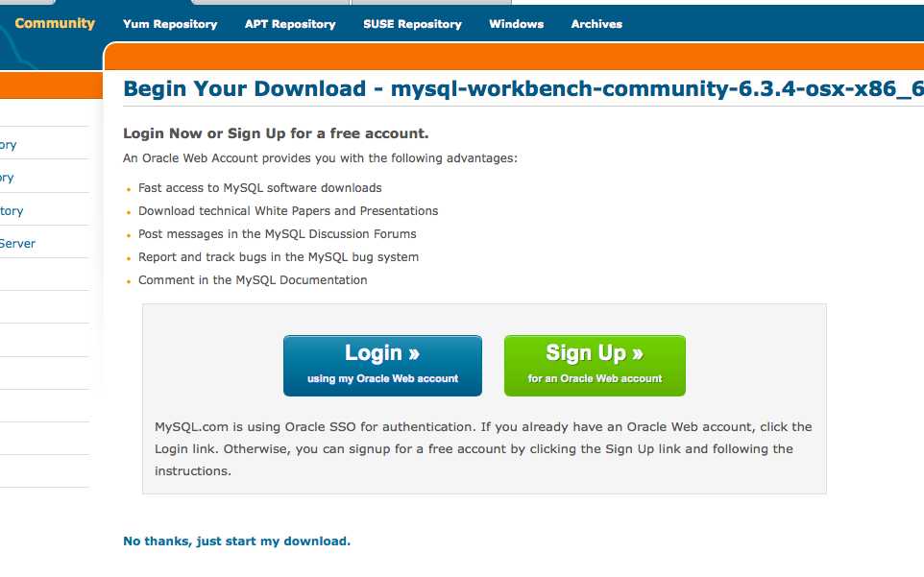Click Post messages in MySQL Discussion Forums
The image size is (924, 577).
277,233
